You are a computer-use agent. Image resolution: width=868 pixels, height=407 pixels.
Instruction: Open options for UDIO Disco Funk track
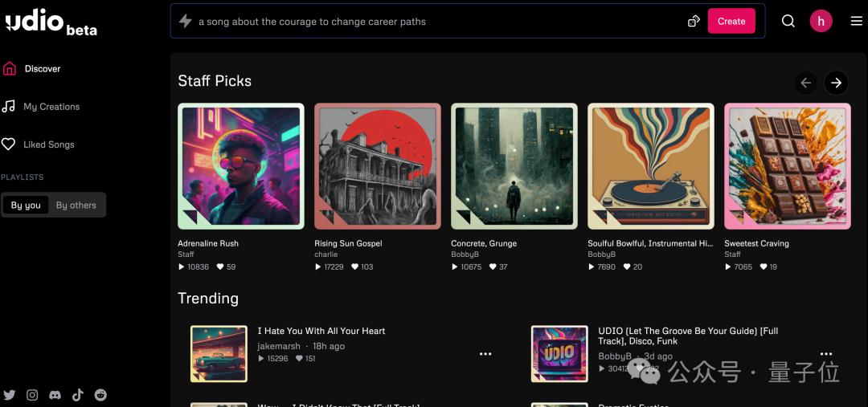tap(826, 354)
